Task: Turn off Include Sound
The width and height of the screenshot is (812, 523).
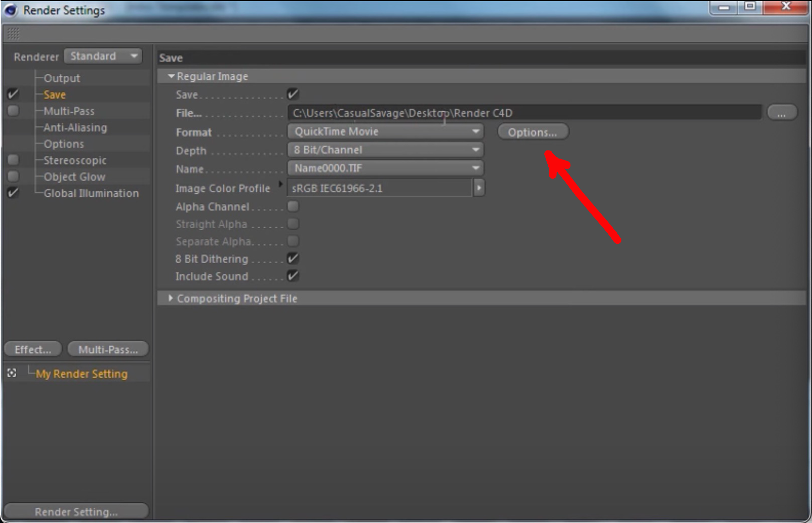Action: coord(293,276)
